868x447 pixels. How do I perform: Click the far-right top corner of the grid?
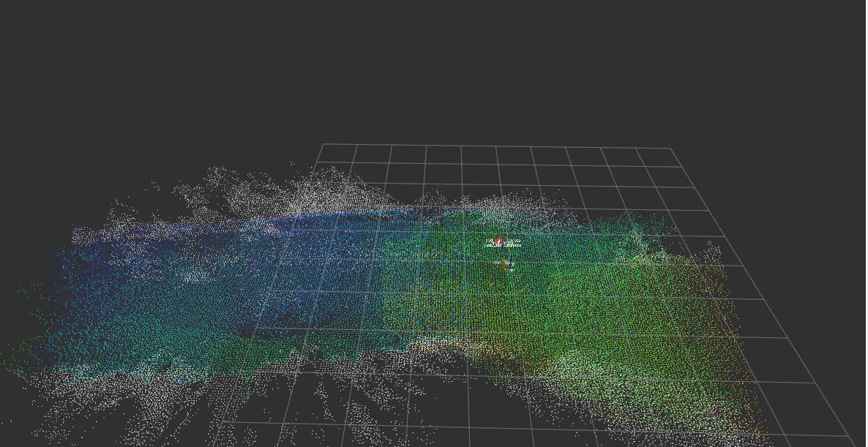670,149
